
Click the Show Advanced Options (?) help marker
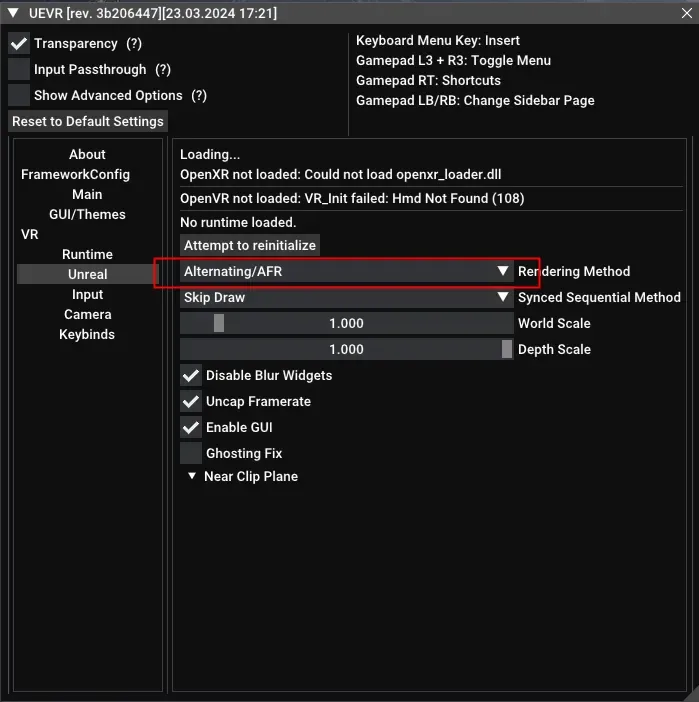pyautogui.click(x=199, y=95)
